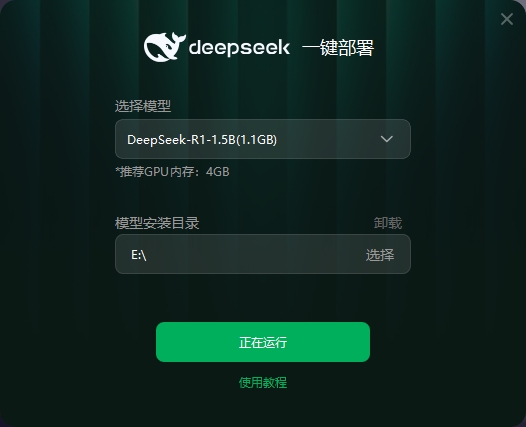Close the deployment window with the X icon
The height and width of the screenshot is (427, 526).
(x=507, y=19)
